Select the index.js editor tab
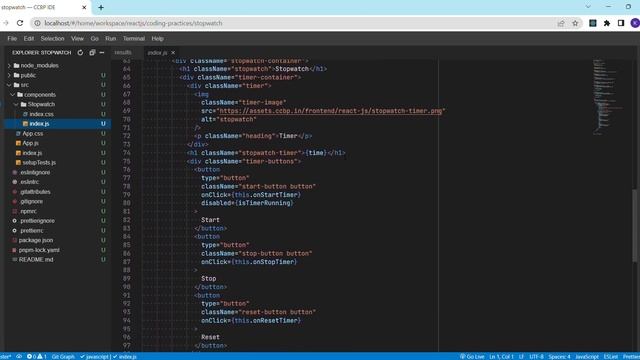 157,53
